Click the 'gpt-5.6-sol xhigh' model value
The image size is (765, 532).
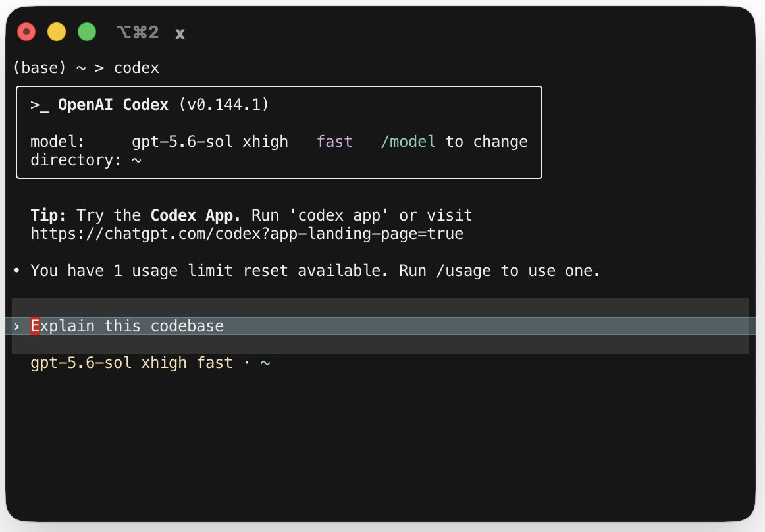click(x=210, y=142)
